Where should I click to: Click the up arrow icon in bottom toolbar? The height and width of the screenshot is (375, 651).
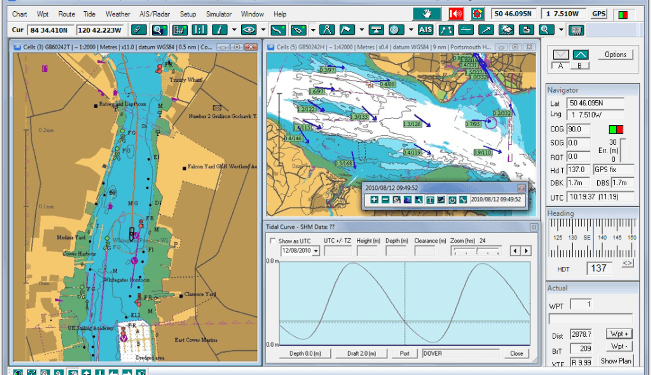(x=86, y=372)
